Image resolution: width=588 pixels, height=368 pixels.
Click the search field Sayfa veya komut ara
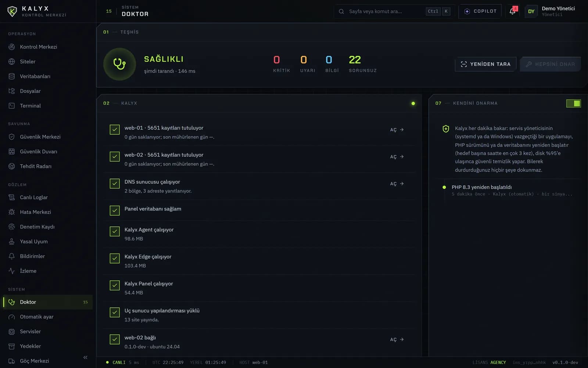(394, 11)
